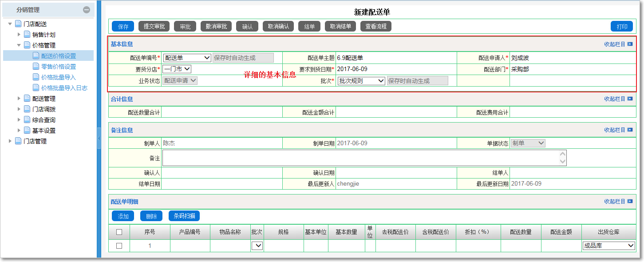Screen dimensions: 644x262
Task: Select 配送价格设置 in the sidebar
Action: (x=58, y=56)
